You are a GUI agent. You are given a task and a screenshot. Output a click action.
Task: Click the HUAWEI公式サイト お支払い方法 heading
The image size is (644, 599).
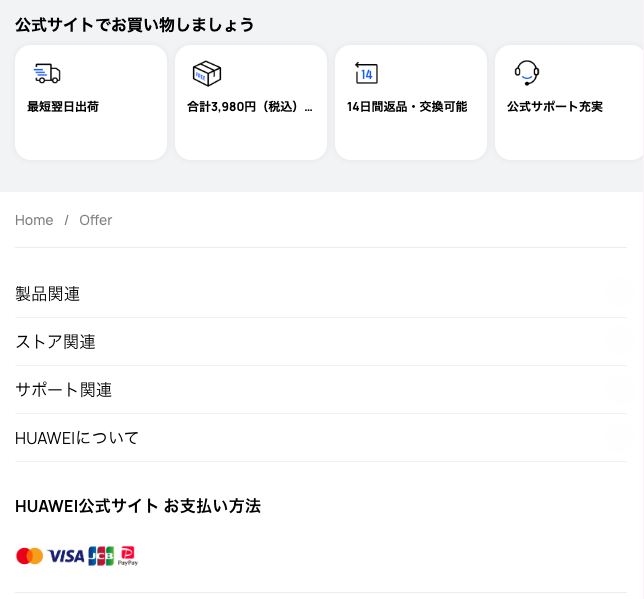[138, 506]
